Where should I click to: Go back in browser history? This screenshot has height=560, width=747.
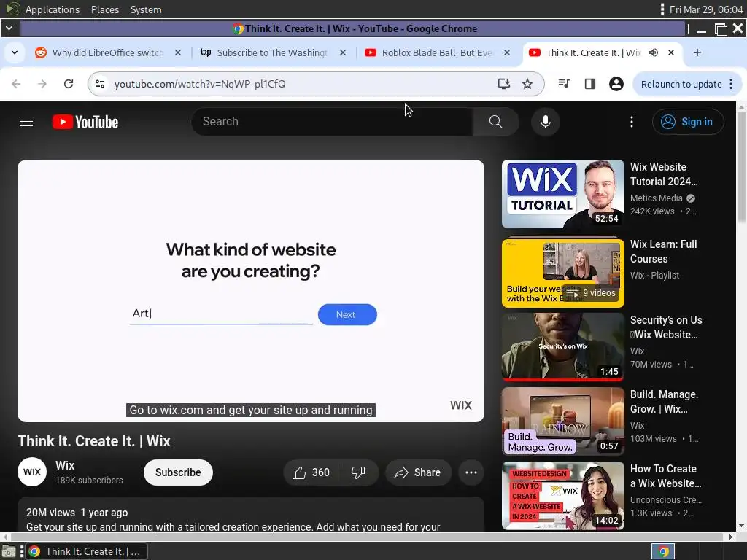pyautogui.click(x=16, y=84)
